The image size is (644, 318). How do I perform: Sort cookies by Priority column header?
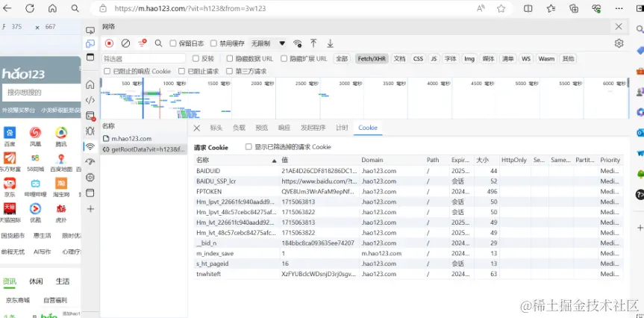click(x=610, y=160)
